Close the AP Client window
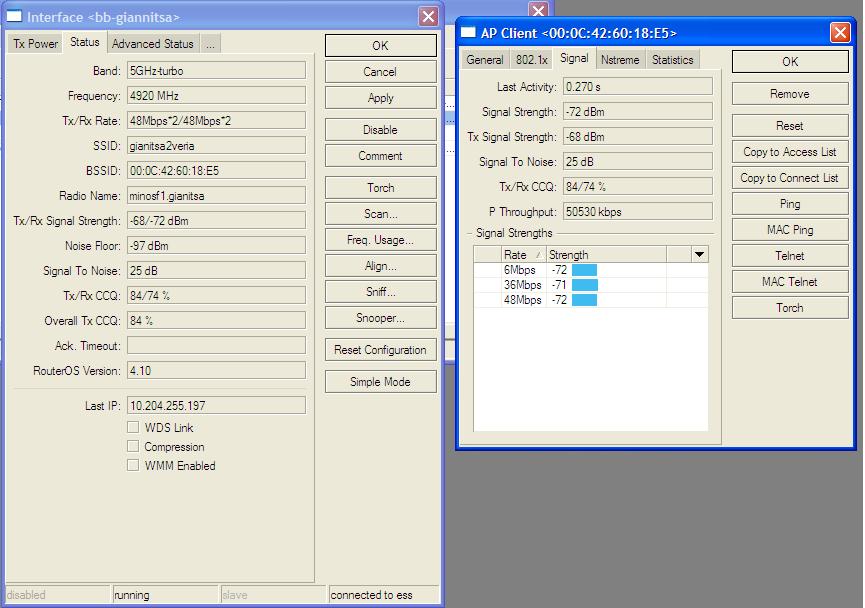Viewport: 865px width, 608px height. pyautogui.click(x=840, y=33)
